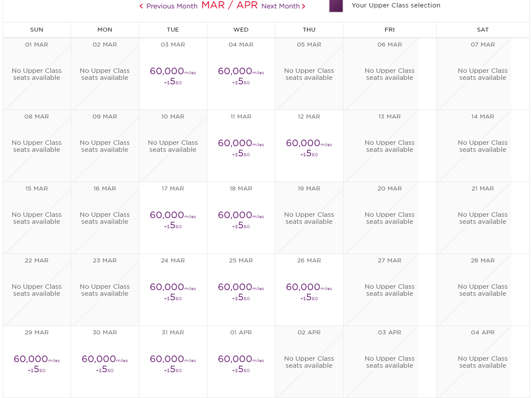Select the 25 MAR fare
The height and width of the screenshot is (398, 532).
coord(241,291)
